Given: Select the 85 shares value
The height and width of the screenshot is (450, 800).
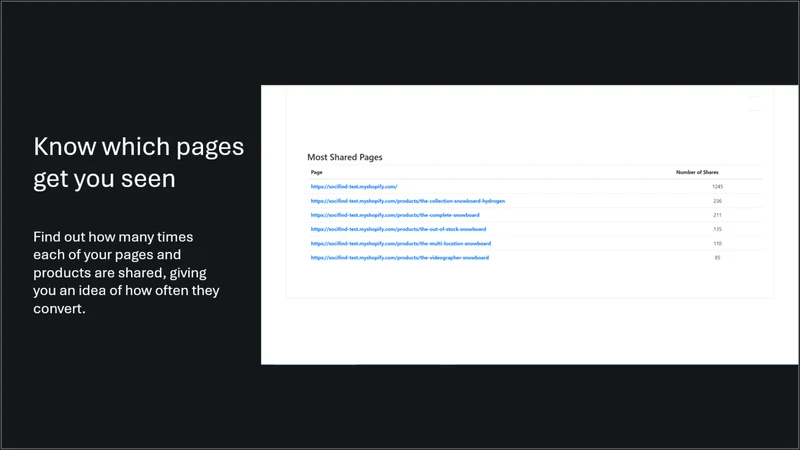Looking at the screenshot, I should 717,258.
